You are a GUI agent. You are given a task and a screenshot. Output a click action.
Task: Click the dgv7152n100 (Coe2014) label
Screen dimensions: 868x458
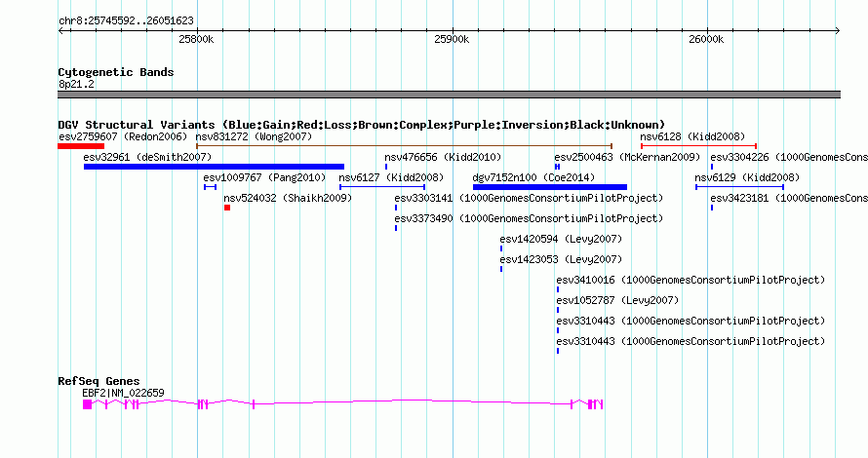point(533,177)
